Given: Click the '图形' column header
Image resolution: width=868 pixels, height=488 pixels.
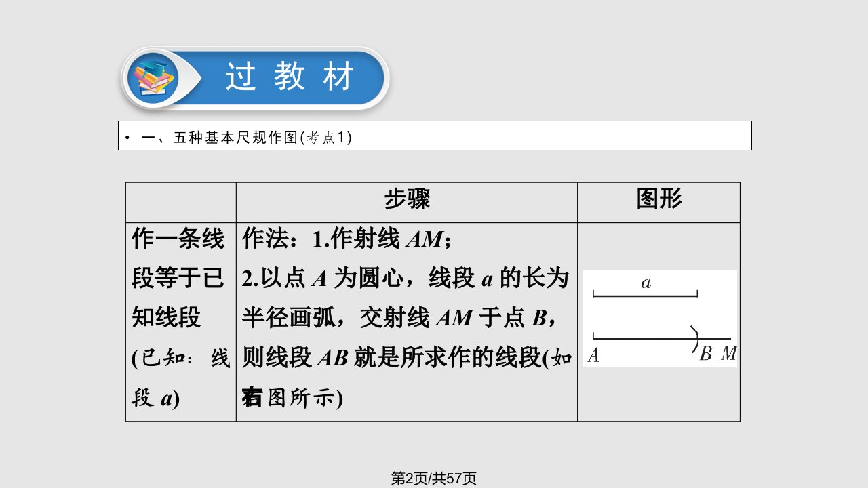Looking at the screenshot, I should (658, 199).
